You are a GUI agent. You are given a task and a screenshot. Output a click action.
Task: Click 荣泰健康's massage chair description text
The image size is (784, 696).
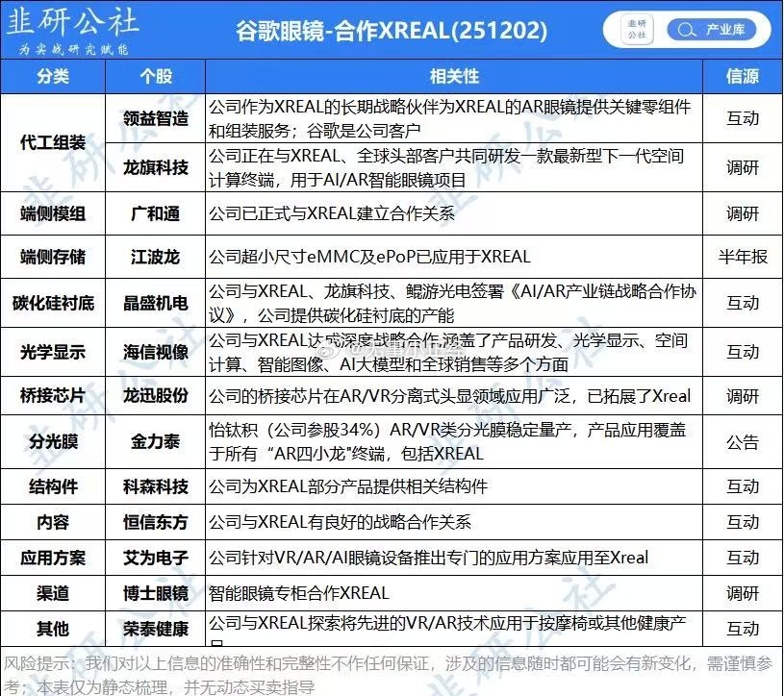point(447,630)
